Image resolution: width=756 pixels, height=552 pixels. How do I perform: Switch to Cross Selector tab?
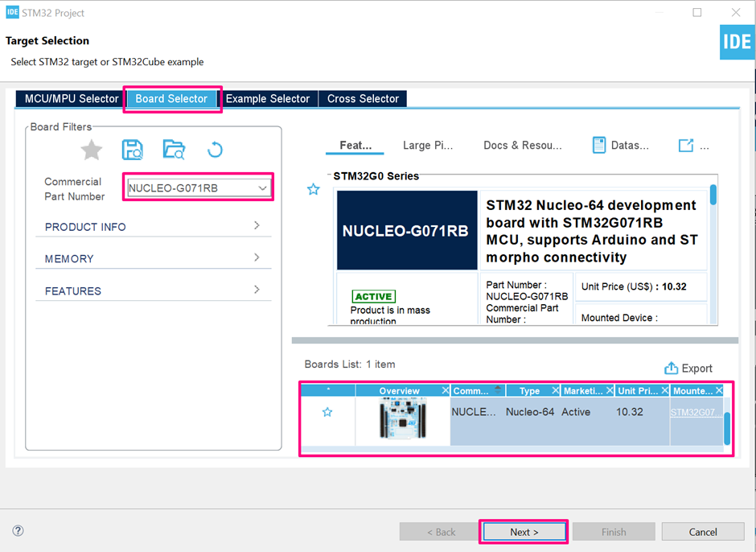(x=363, y=98)
